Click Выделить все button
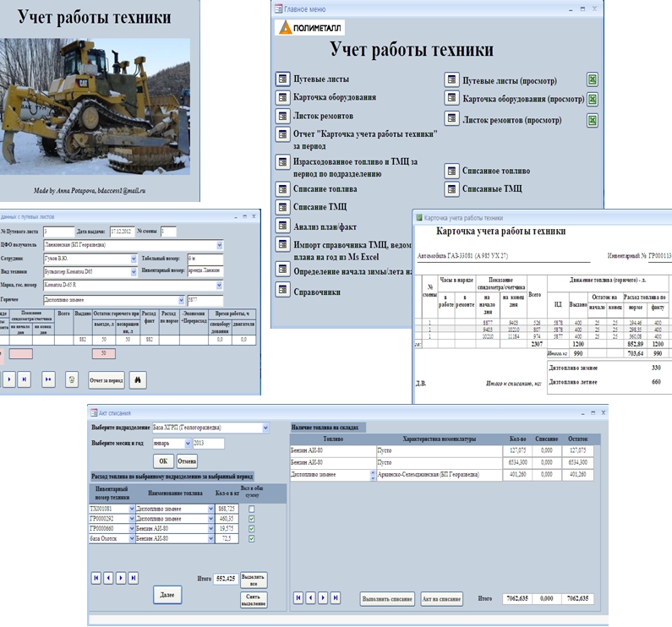 tap(254, 581)
